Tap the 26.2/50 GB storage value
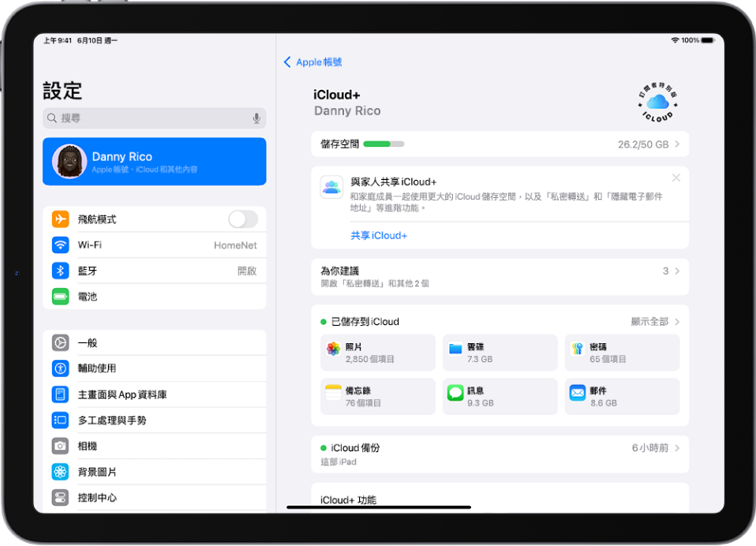756x546 pixels. (643, 144)
